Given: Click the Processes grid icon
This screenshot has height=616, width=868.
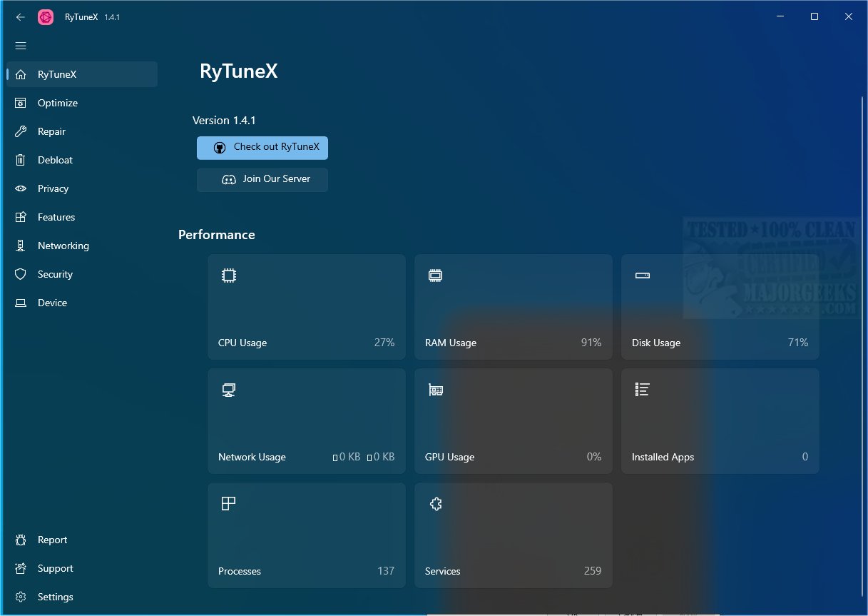Looking at the screenshot, I should tap(228, 503).
